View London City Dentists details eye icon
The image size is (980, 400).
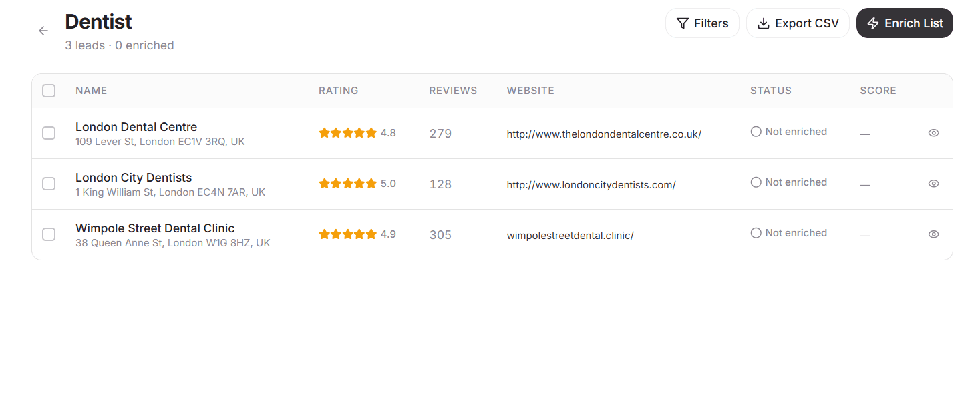point(933,184)
